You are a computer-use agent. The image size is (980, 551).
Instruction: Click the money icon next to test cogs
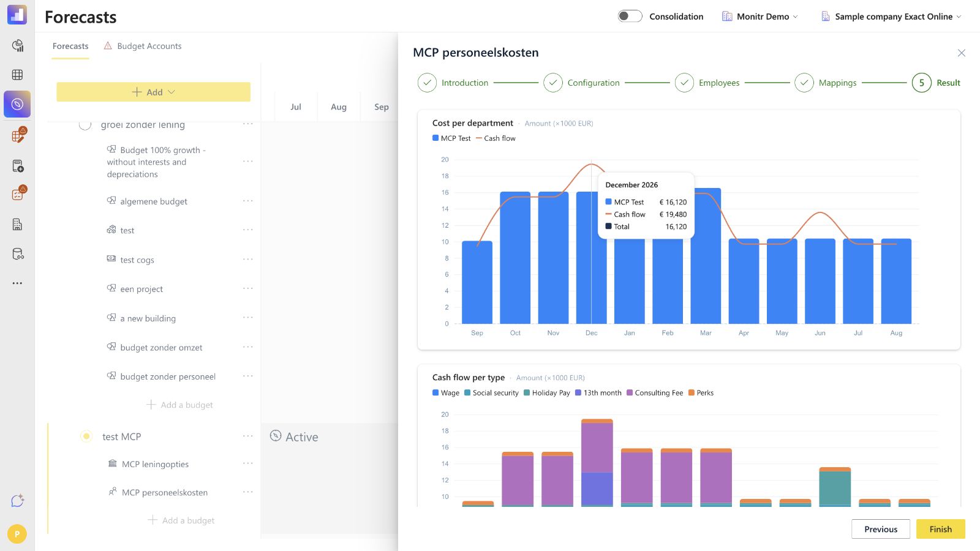pos(111,259)
